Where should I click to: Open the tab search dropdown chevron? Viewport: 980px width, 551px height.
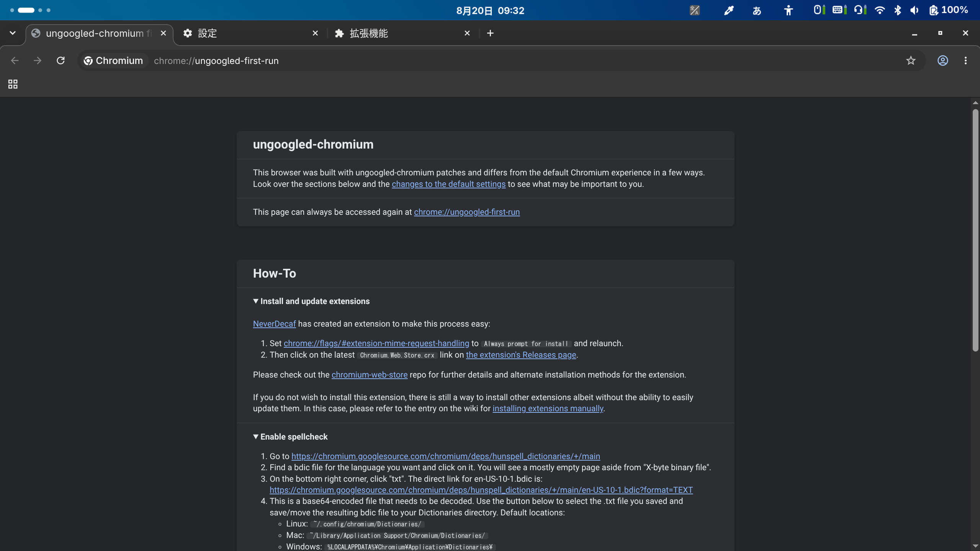(x=13, y=33)
